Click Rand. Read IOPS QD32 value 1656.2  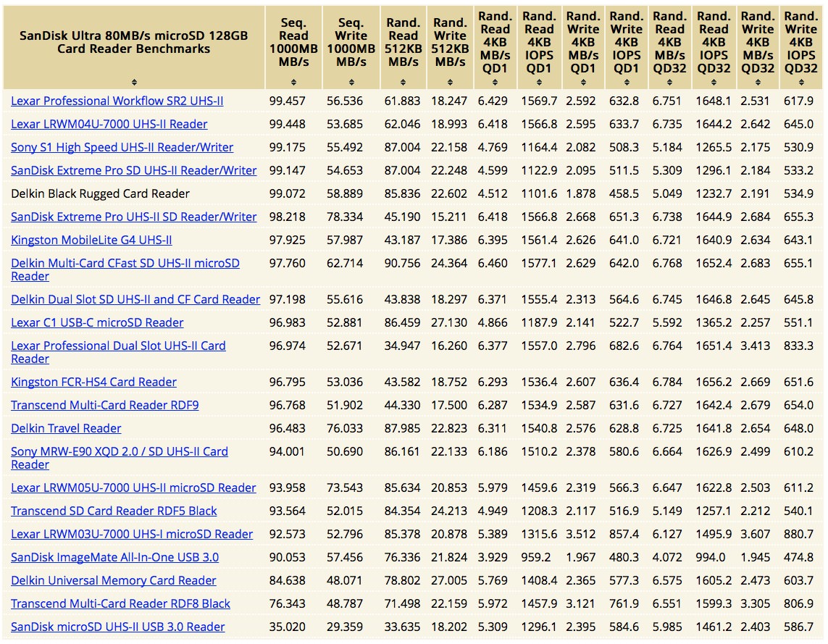[x=714, y=382]
